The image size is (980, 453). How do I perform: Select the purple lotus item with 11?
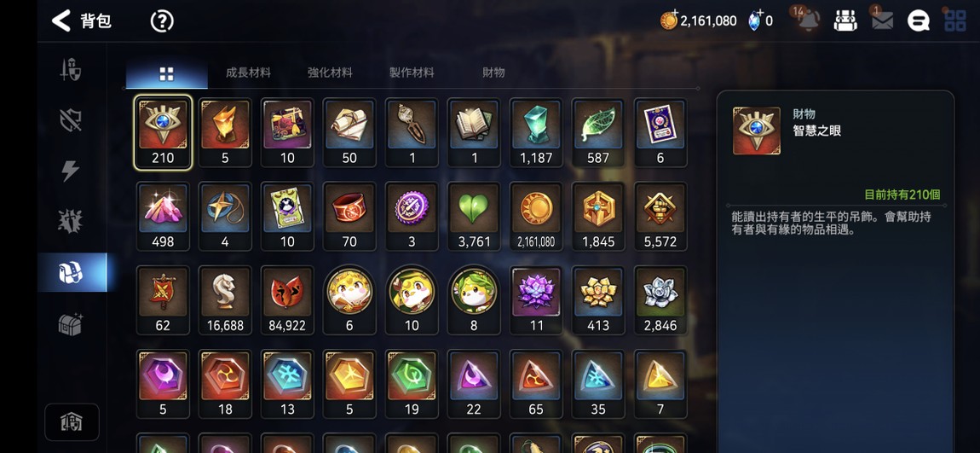pos(536,299)
